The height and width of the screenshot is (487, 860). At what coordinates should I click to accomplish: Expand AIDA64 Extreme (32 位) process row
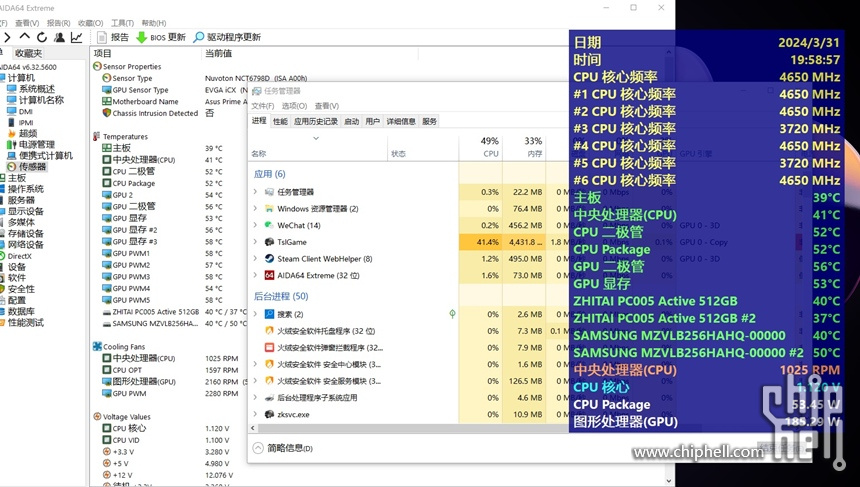[255, 275]
